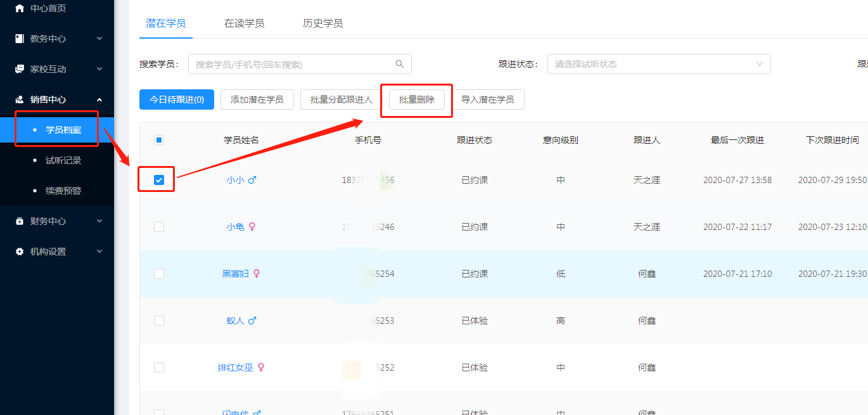
Task: Click the home icon beside 中心首页
Action: 20,8
